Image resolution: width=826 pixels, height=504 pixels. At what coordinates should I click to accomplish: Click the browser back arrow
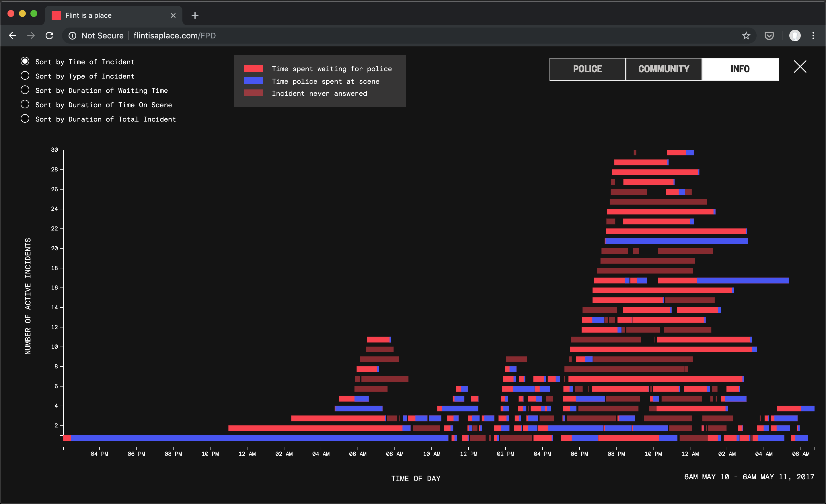tap(13, 36)
